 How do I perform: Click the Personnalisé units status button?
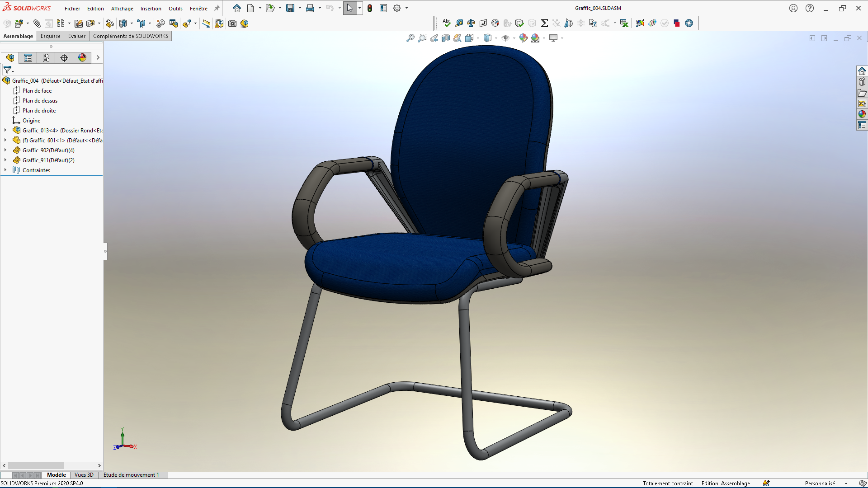[820, 483]
